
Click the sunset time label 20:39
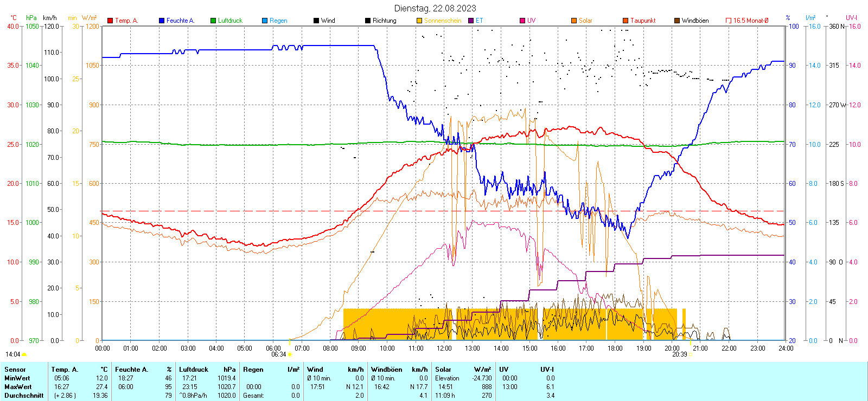(x=679, y=354)
